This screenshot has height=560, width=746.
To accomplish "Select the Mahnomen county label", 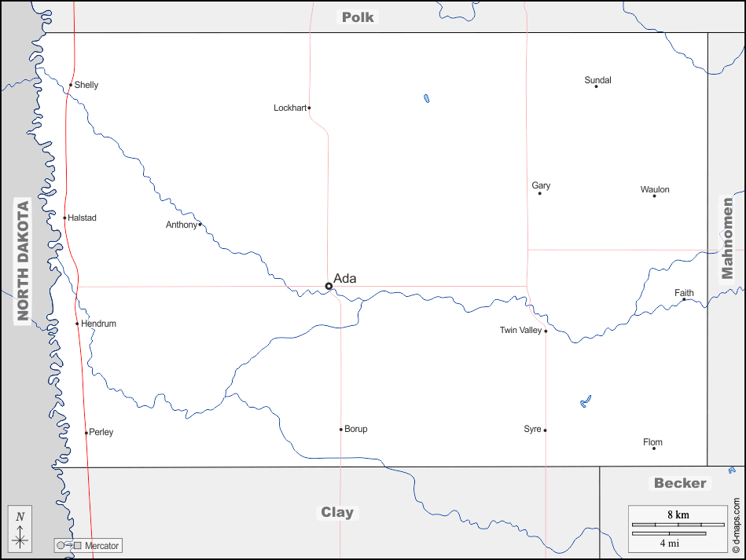I will click(727, 238).
